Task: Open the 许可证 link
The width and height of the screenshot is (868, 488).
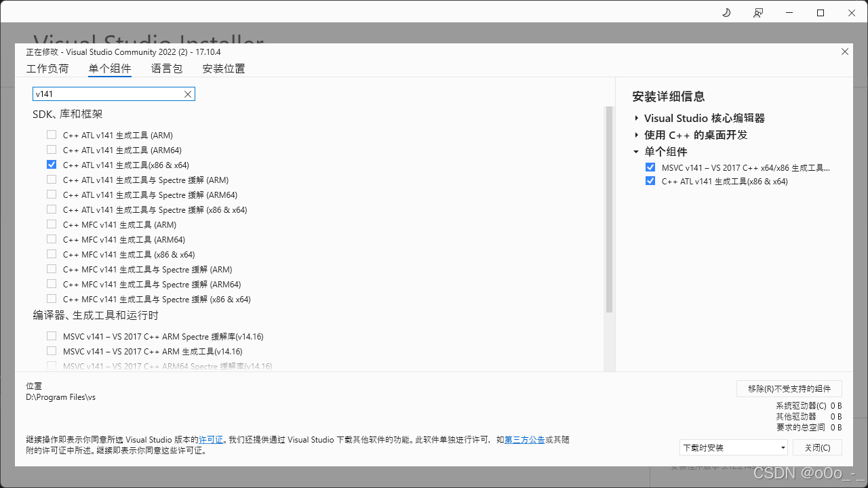Action: click(211, 440)
